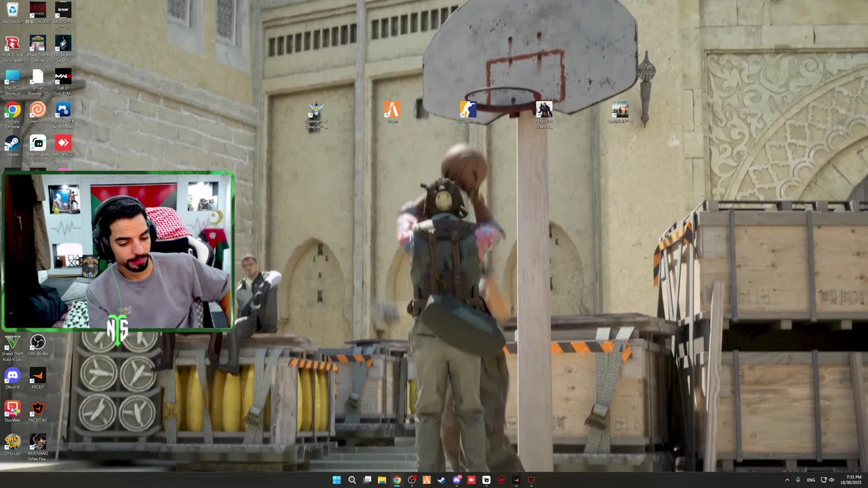Screen dimensions: 868x488
Task: Select the Command & Conquer desktop icon
Action: [316, 115]
